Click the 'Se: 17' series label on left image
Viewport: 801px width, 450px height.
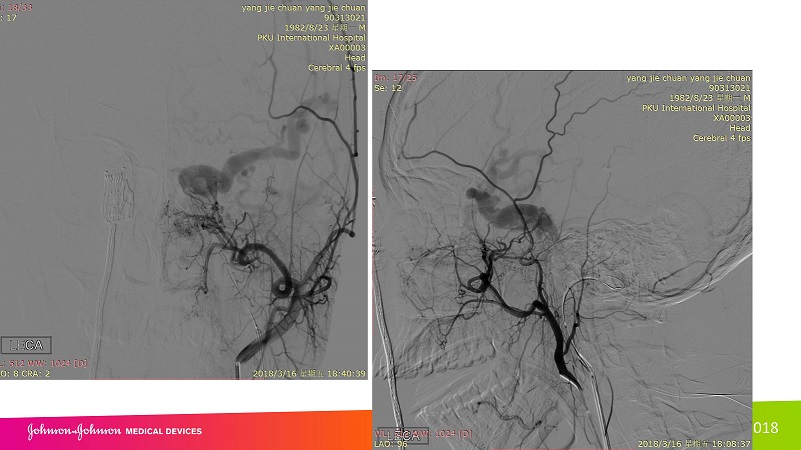[10, 16]
